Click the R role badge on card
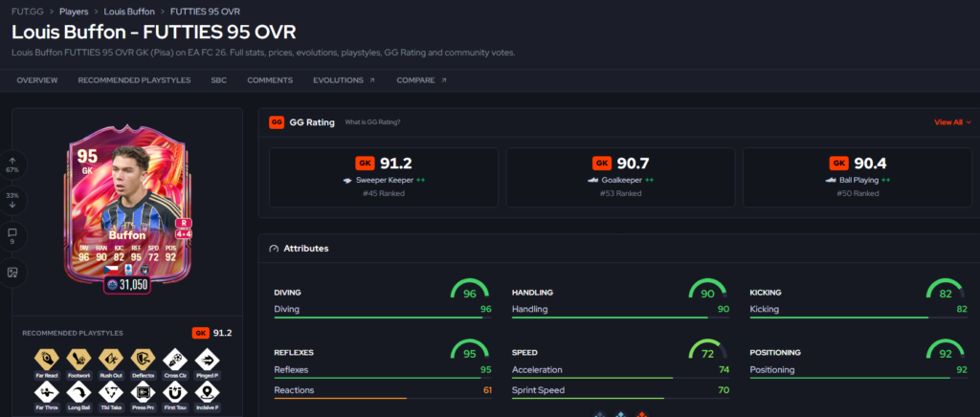Screen dimensions: 980x417 pyautogui.click(x=183, y=222)
